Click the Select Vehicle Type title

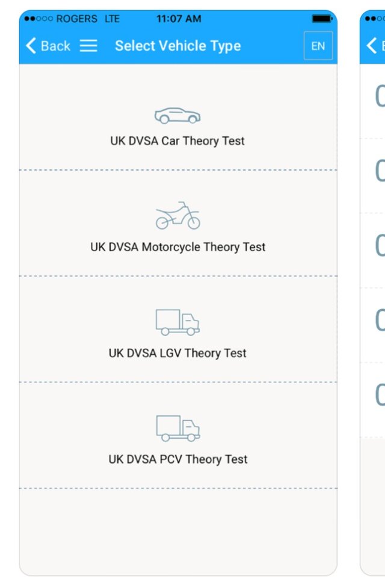click(178, 46)
